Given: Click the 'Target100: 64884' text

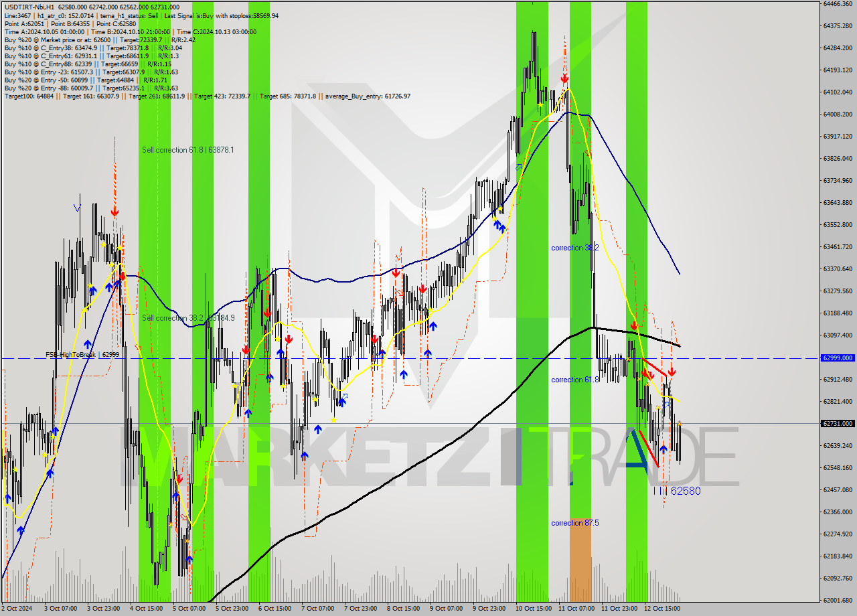Looking at the screenshot, I should (29, 96).
